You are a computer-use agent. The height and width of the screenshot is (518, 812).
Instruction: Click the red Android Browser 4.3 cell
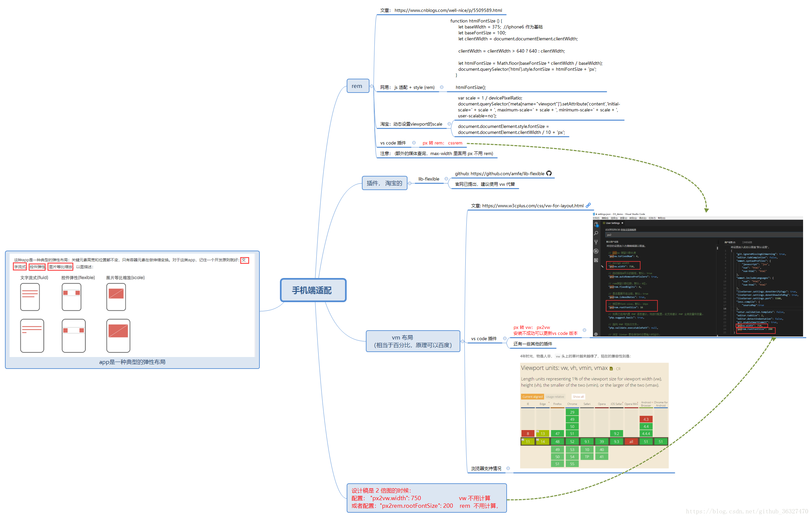(646, 419)
